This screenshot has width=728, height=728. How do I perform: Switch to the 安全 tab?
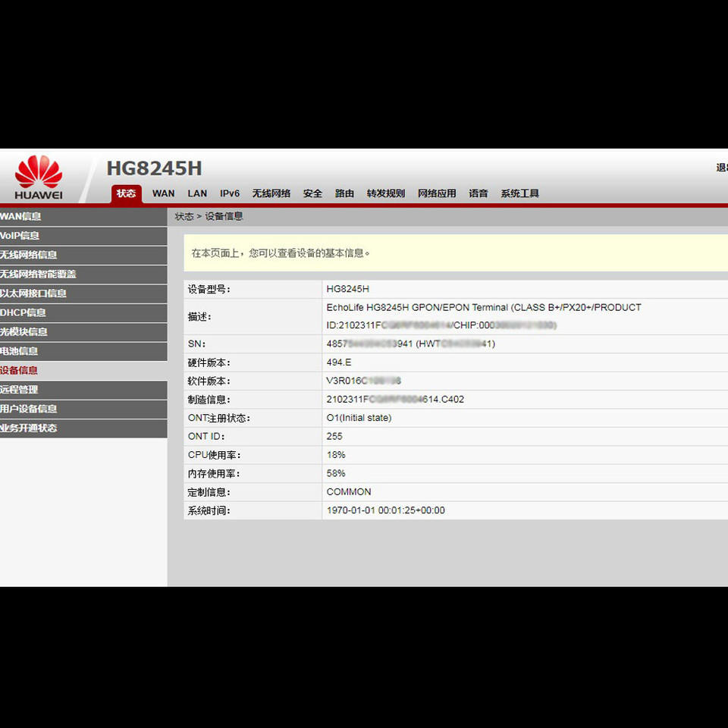click(312, 193)
